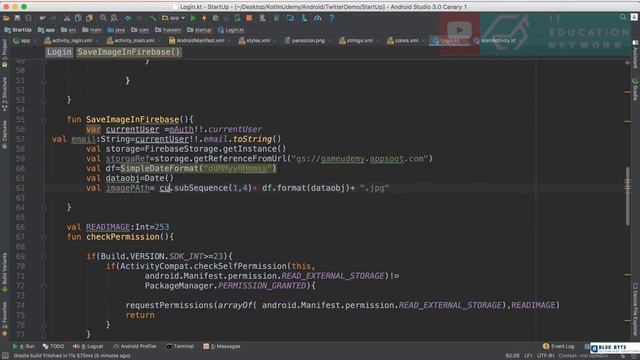Open the Event Log

tap(558, 347)
